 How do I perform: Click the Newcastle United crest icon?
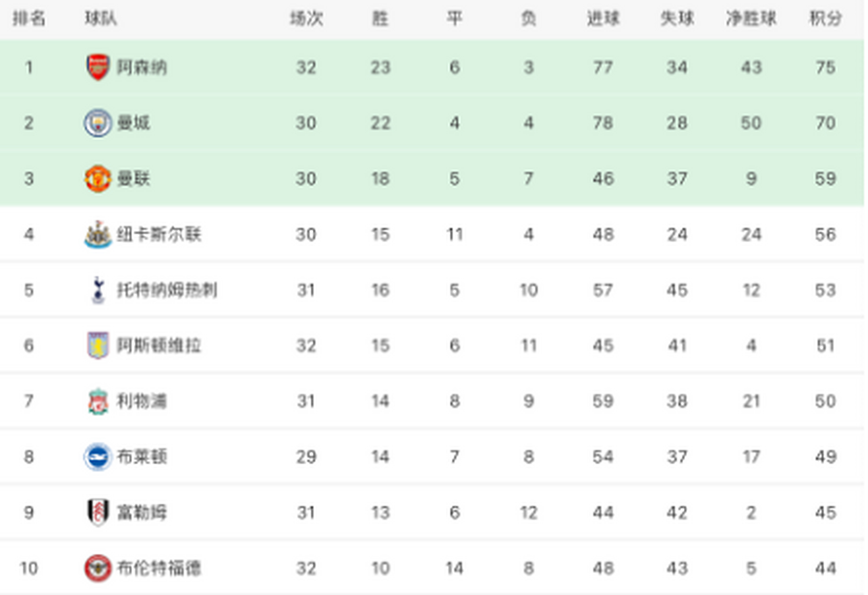pos(98,234)
